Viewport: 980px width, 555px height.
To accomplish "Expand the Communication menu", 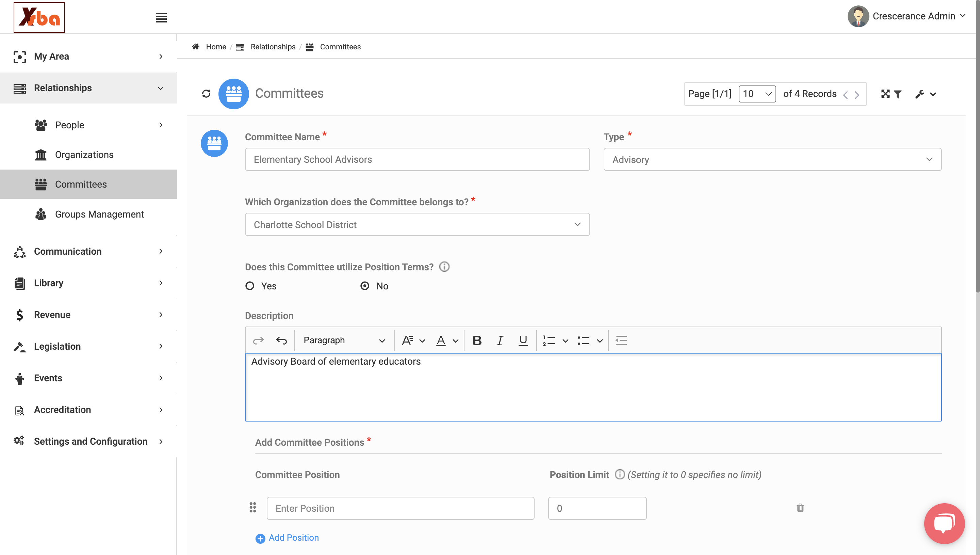I will coord(88,251).
